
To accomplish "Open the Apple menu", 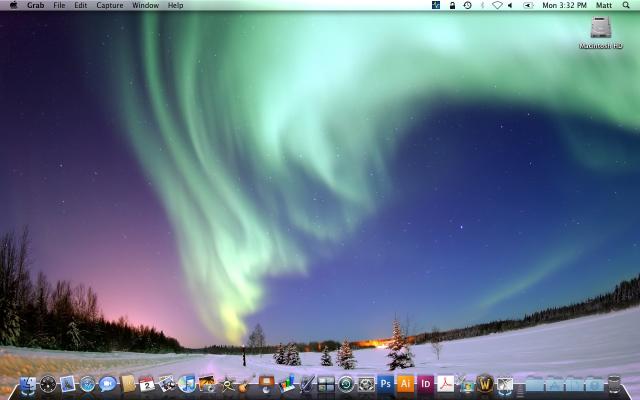I will [x=13, y=5].
